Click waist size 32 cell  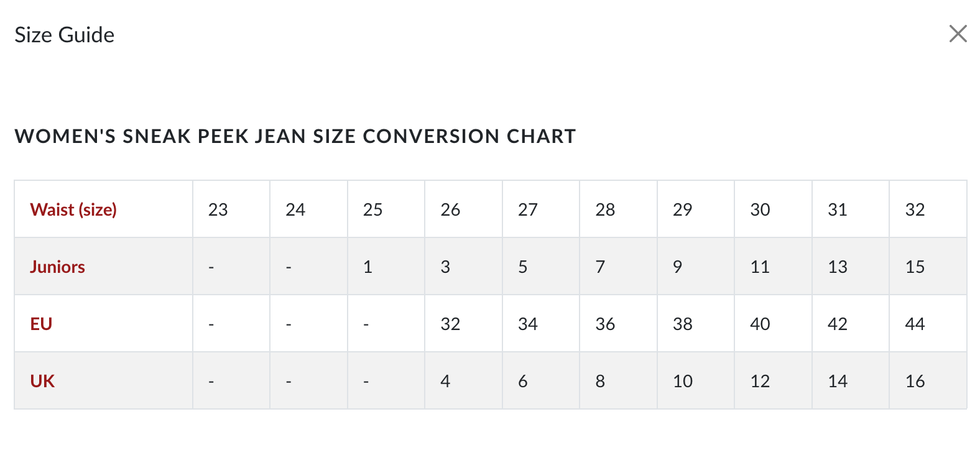pyautogui.click(x=928, y=209)
